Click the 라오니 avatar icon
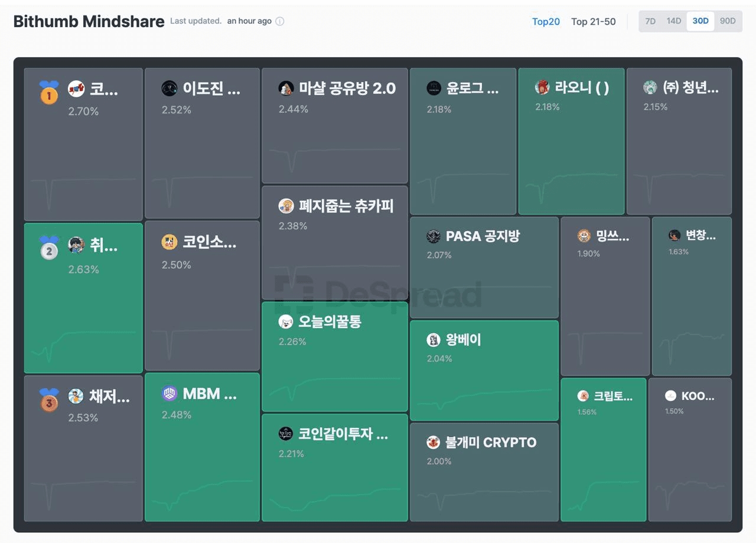 (542, 87)
